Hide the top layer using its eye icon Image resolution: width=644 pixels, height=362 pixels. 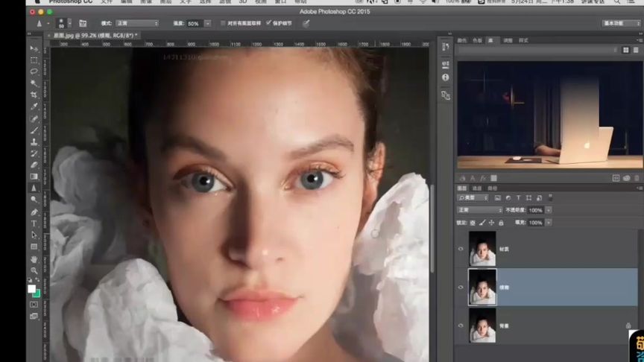[x=461, y=249]
